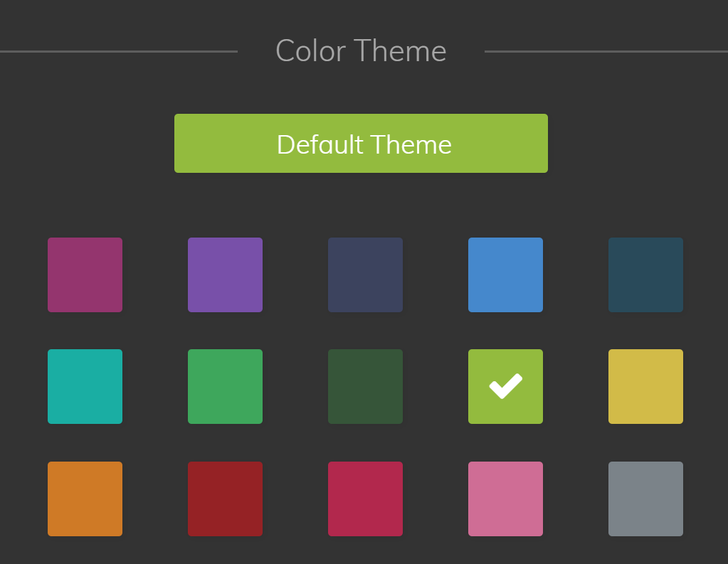This screenshot has height=564, width=728.
Task: Choose the purple theme swatch
Action: (225, 275)
